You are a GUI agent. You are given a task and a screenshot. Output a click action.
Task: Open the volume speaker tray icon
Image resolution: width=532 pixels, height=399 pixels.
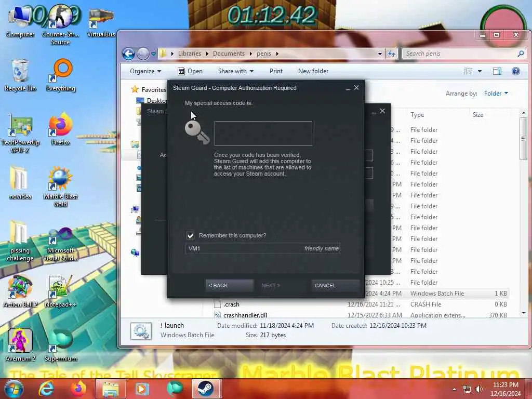pos(479,389)
